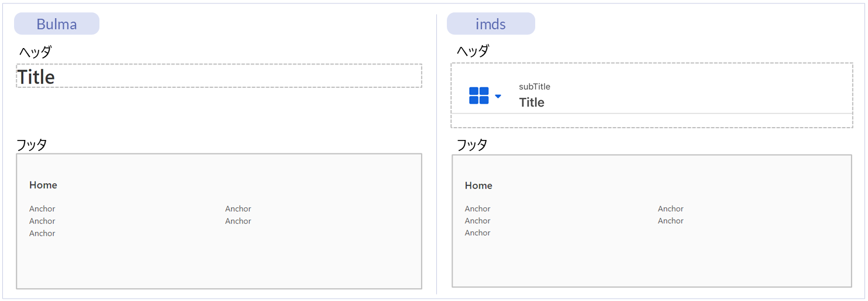Select the imds label badge
Viewport: 868px width, 301px height.
pos(491,24)
